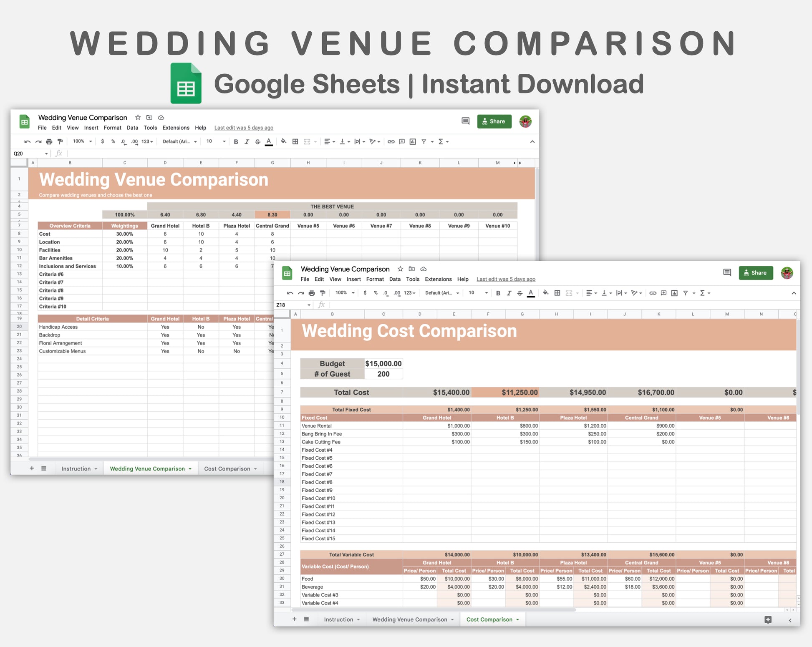
Task: Open the Extensions menu in the back window
Action: coord(176,128)
